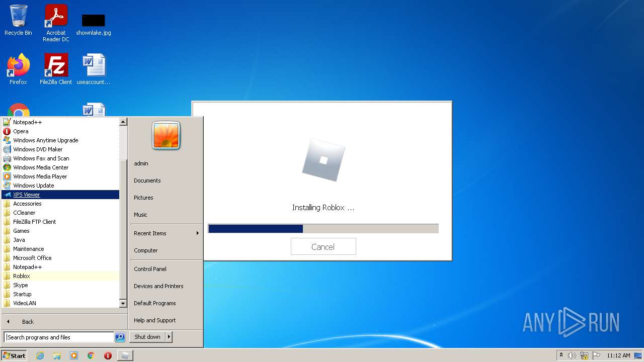Switch to Roblox installer taskbar item
The width and height of the screenshot is (644, 362).
(125, 355)
